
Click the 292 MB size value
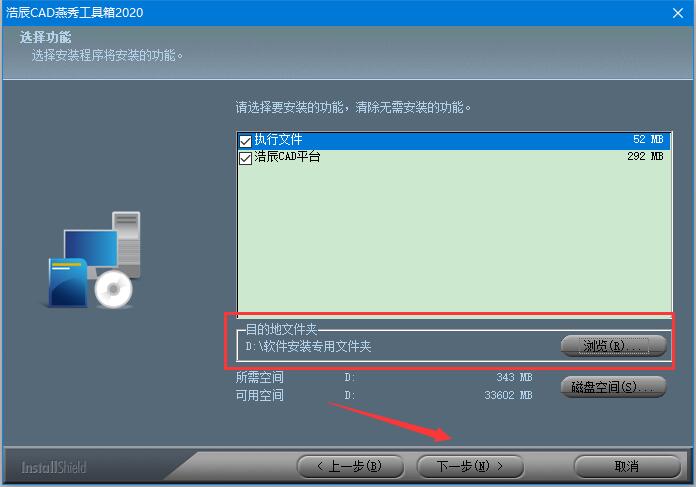645,156
